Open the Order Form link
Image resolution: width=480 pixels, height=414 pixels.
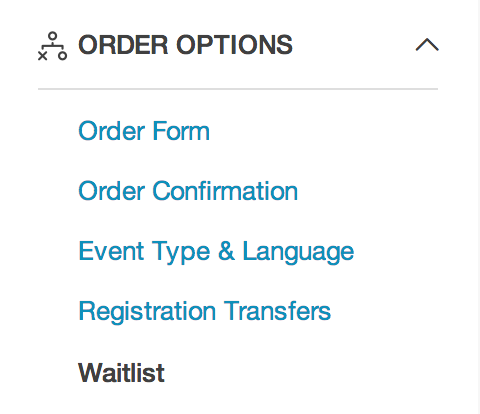point(144,131)
